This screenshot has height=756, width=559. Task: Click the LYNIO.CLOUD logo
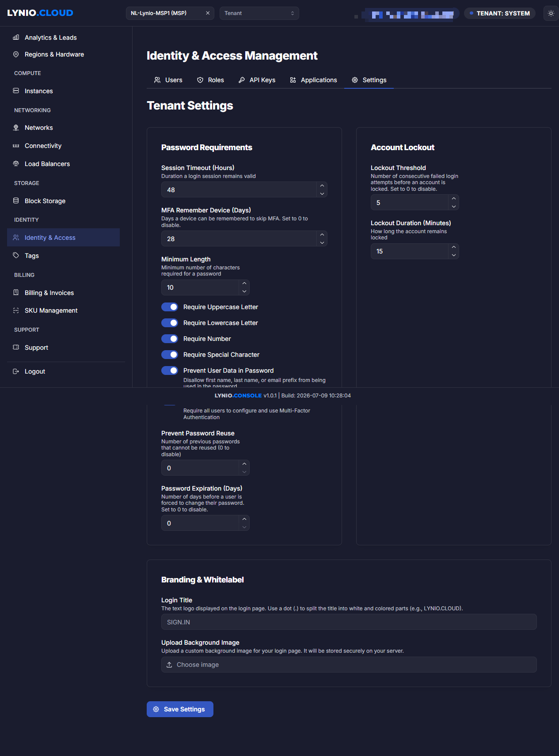click(40, 13)
